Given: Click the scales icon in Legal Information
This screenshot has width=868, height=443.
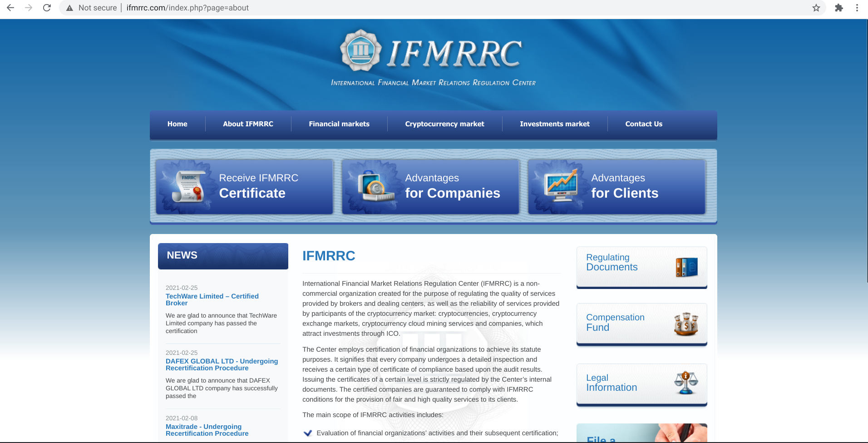Looking at the screenshot, I should pyautogui.click(x=686, y=383).
